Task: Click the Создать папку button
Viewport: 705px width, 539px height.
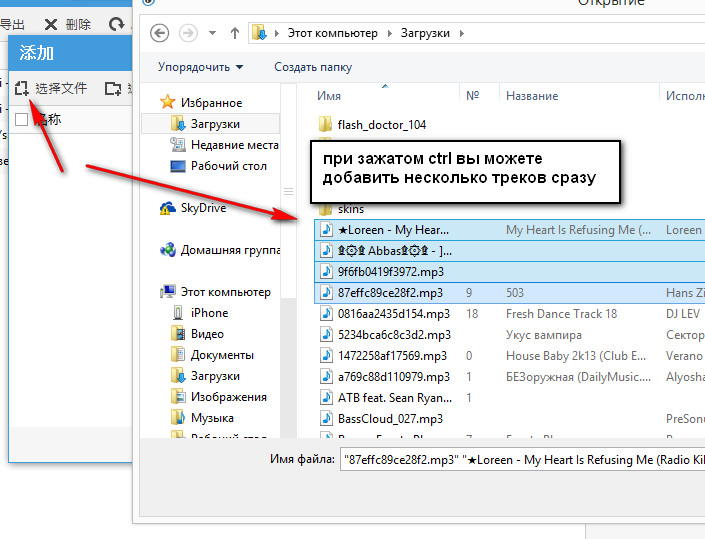Action: (313, 68)
